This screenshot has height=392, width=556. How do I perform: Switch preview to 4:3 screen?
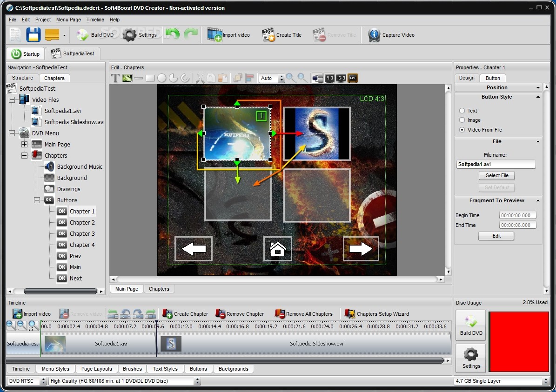pos(330,78)
